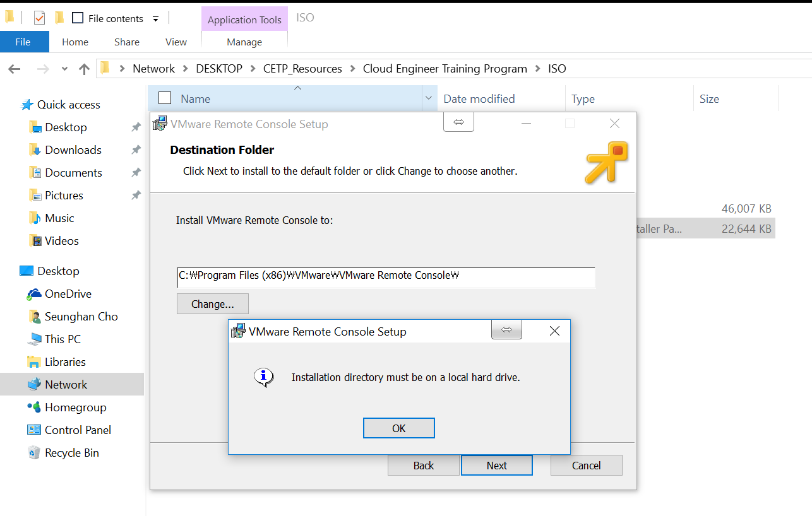Click the Properties icon in the Quick Access Toolbar
Screen dimensions: 812x516
pos(39,18)
